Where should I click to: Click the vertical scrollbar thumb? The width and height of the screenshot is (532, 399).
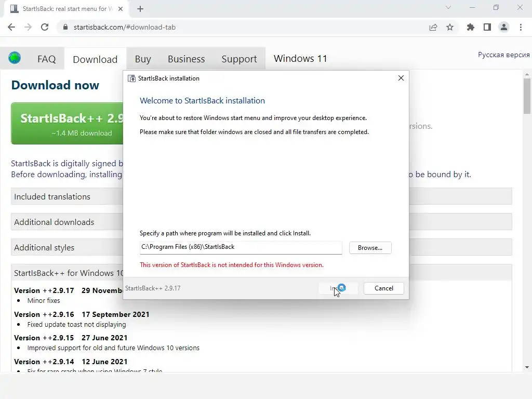527,96
